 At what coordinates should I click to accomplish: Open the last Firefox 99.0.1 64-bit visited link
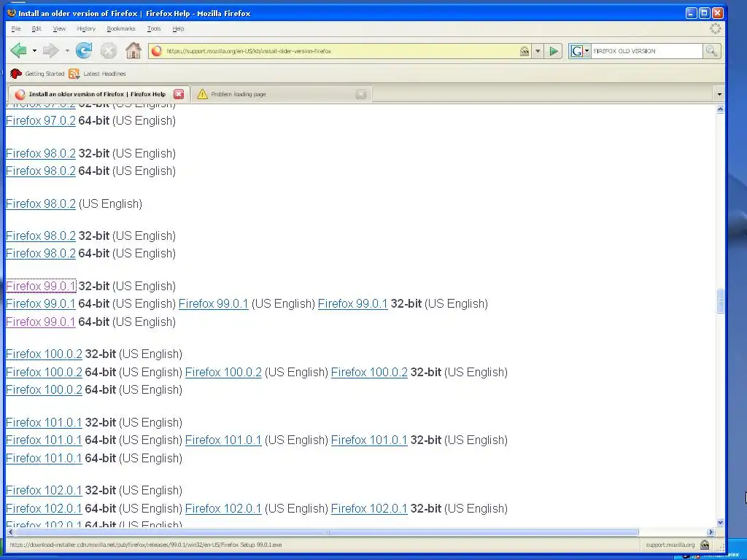41,322
